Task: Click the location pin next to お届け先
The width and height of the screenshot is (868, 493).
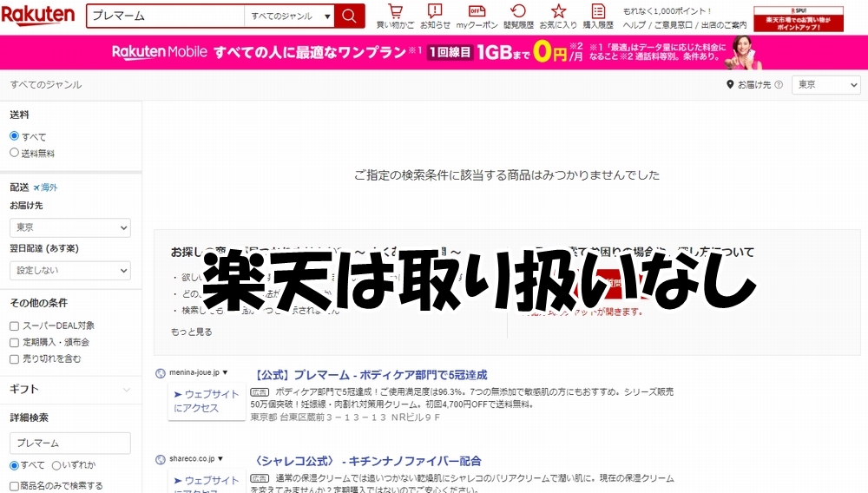Action: coord(730,85)
